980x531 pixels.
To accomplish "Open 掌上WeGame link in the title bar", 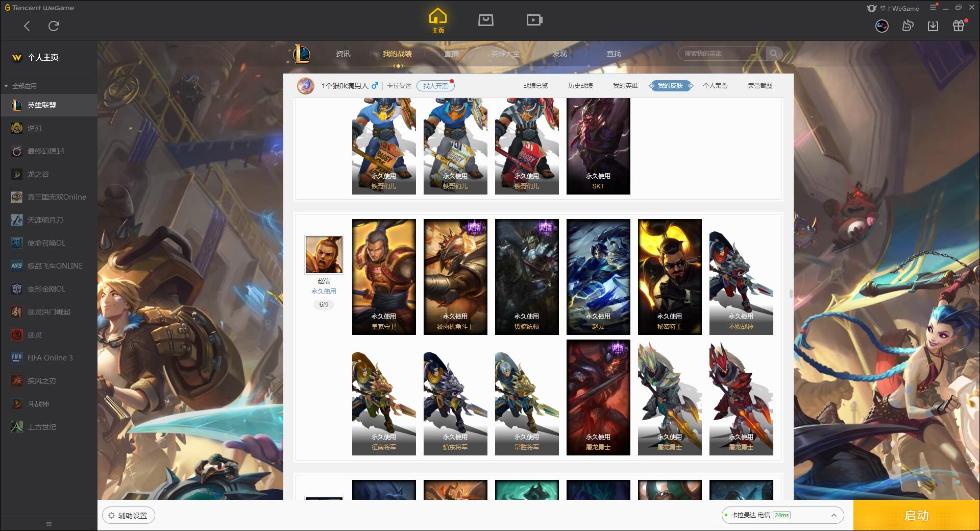I will [893, 8].
